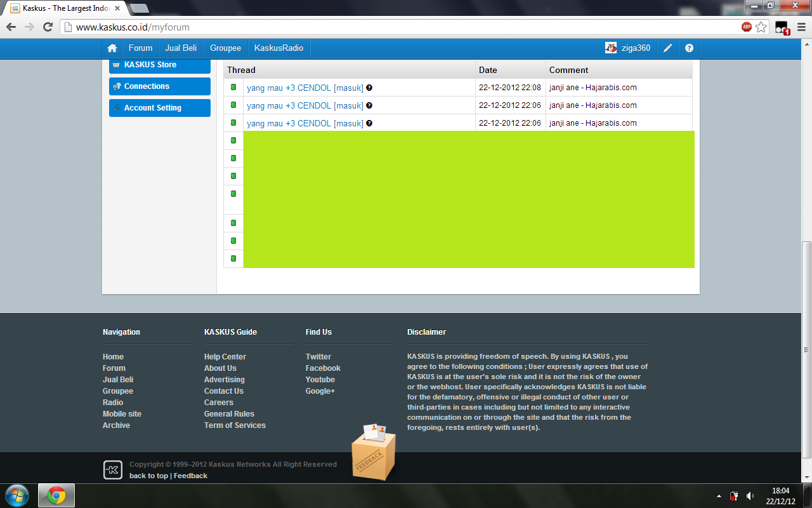Open the Groupee menu item
Image resolution: width=812 pixels, height=508 pixels.
pyautogui.click(x=225, y=48)
